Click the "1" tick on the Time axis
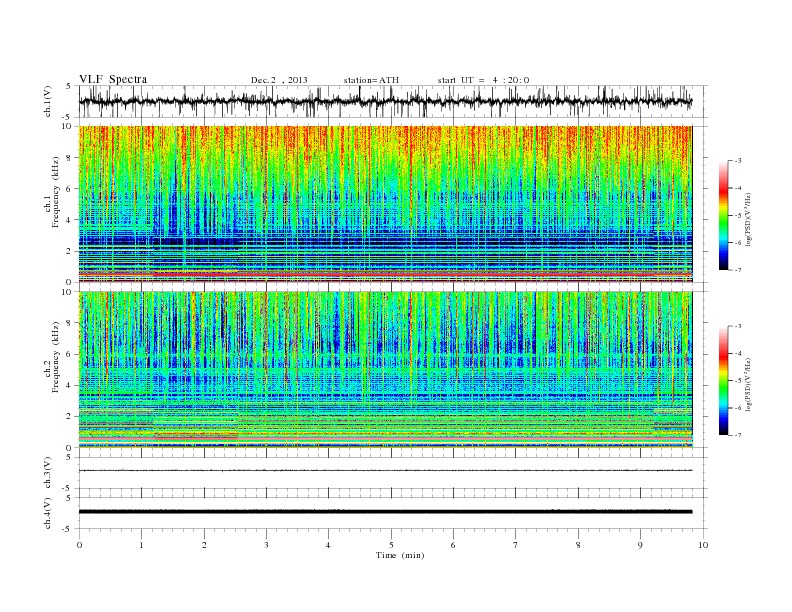The width and height of the screenshot is (792, 612). point(141,545)
